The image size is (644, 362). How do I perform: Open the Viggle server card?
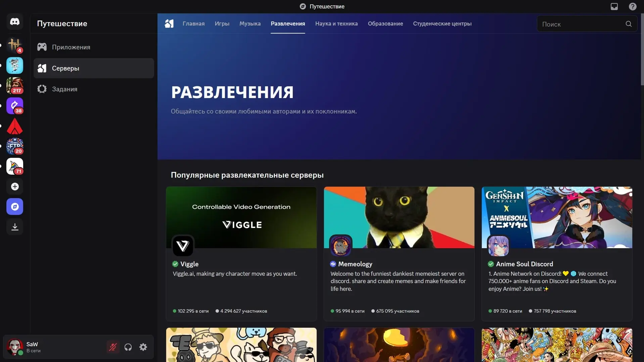[x=241, y=254]
